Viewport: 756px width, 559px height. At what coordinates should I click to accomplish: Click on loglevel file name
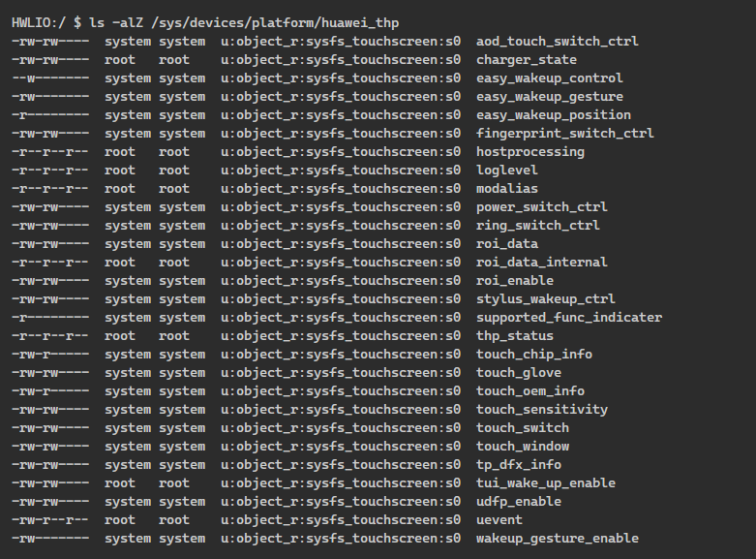pos(506,170)
